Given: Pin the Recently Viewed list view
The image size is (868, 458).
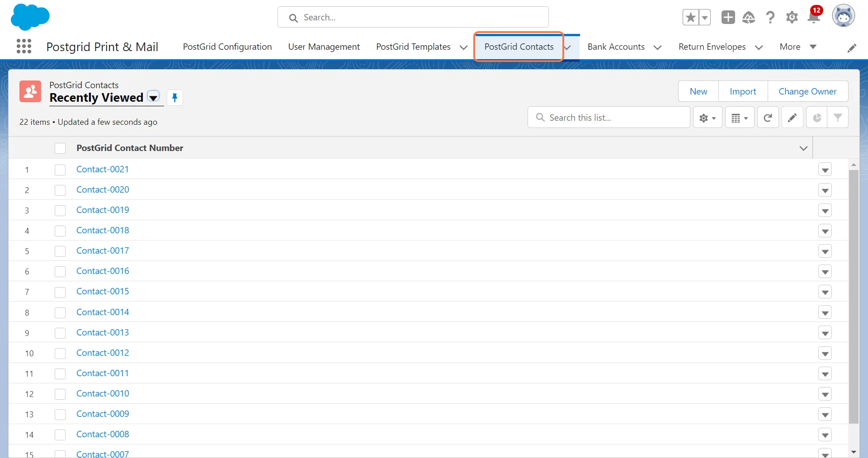Looking at the screenshot, I should click(x=175, y=98).
